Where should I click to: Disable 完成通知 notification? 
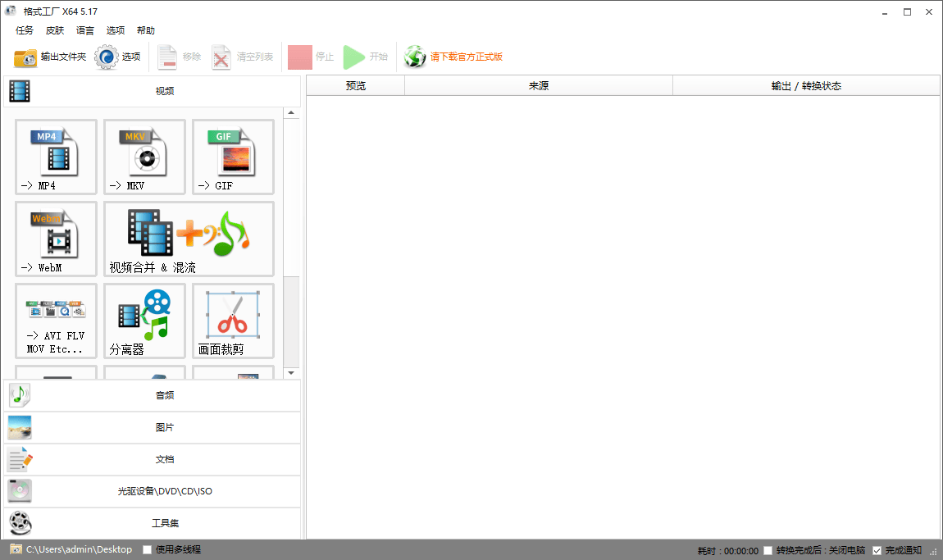[877, 549]
